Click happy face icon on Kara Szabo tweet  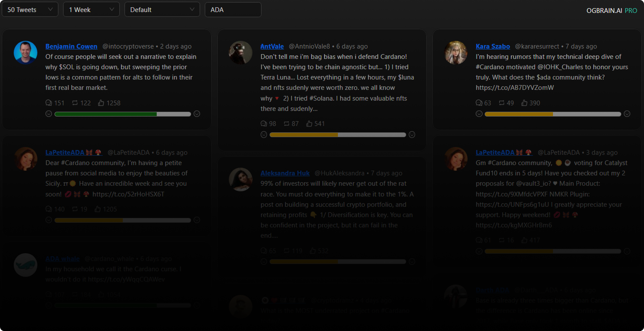[627, 114]
